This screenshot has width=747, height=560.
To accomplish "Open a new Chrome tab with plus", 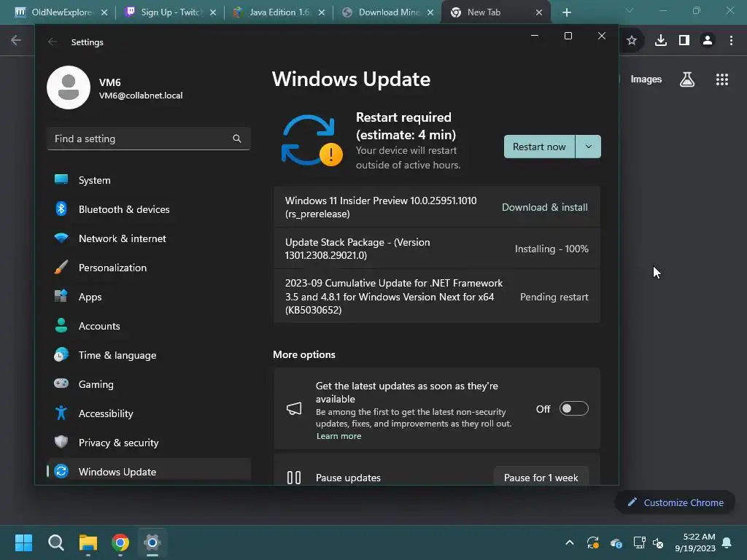I will point(566,12).
